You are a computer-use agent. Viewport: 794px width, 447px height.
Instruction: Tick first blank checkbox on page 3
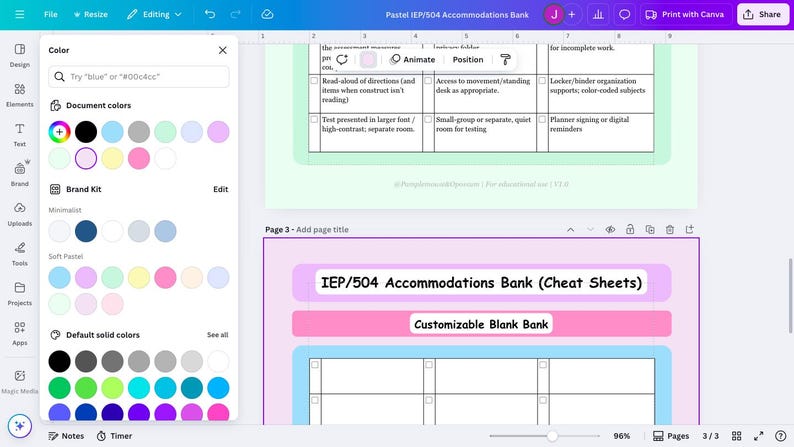[x=315, y=364]
